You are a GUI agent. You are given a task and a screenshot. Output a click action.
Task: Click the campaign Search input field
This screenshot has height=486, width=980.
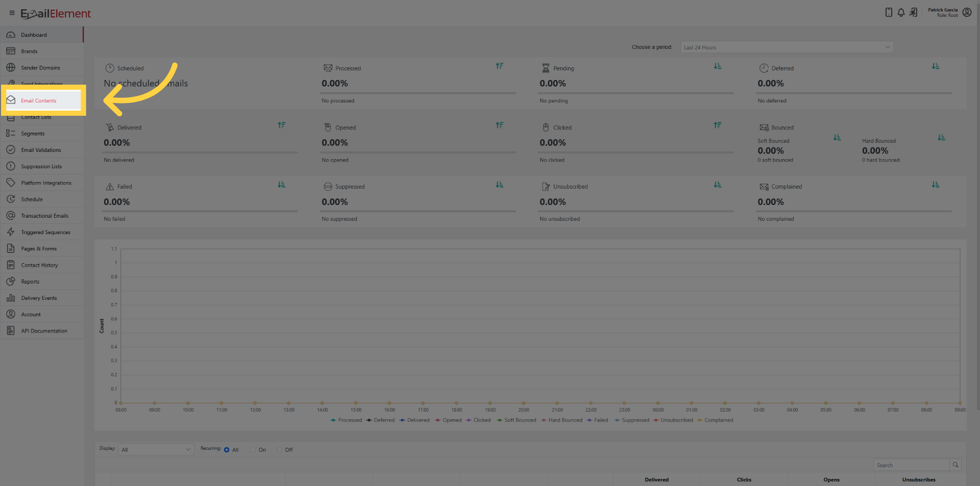point(912,465)
